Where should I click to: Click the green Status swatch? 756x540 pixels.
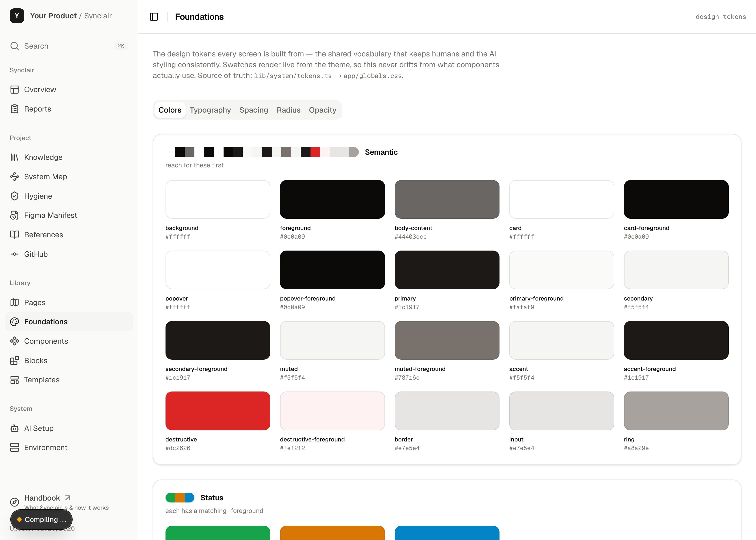tap(218, 533)
